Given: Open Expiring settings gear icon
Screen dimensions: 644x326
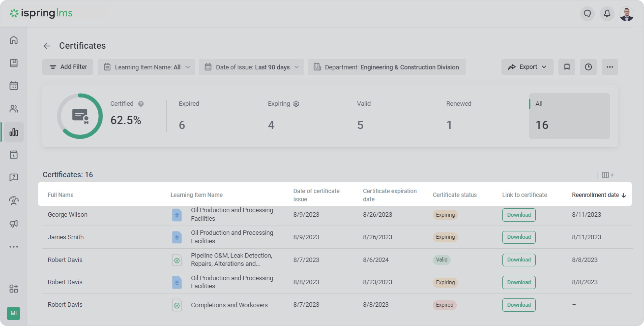Looking at the screenshot, I should 296,104.
